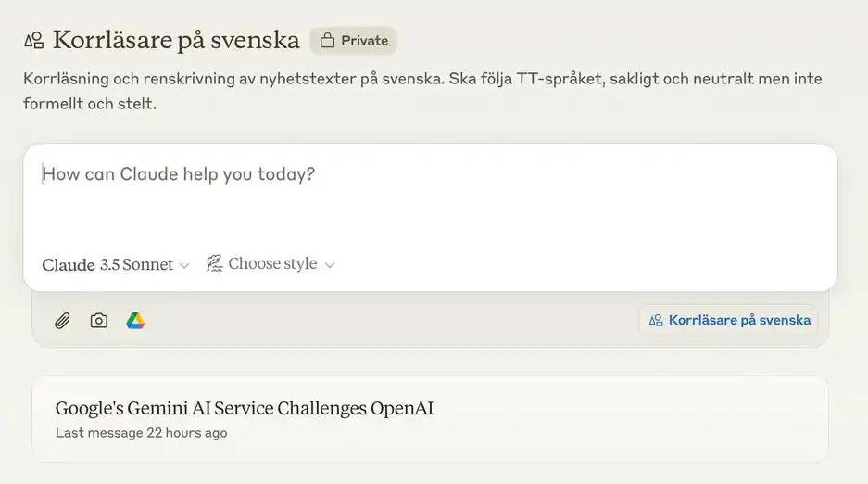Viewport: 868px width, 484px height.
Task: Click the Last message 22 hours ago text
Action: [x=141, y=433]
